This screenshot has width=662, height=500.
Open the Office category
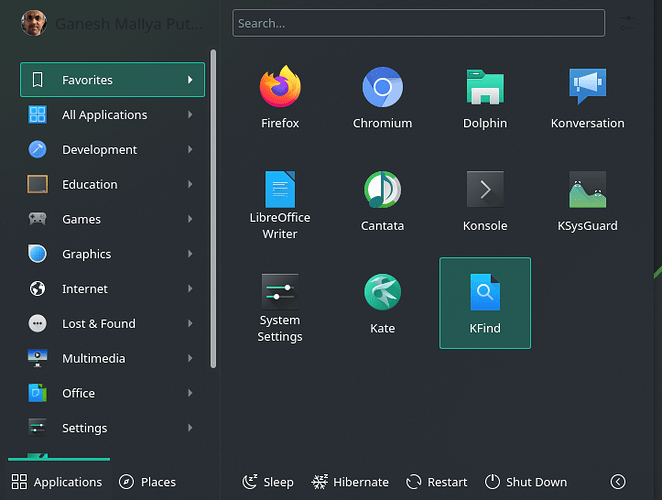coord(112,393)
